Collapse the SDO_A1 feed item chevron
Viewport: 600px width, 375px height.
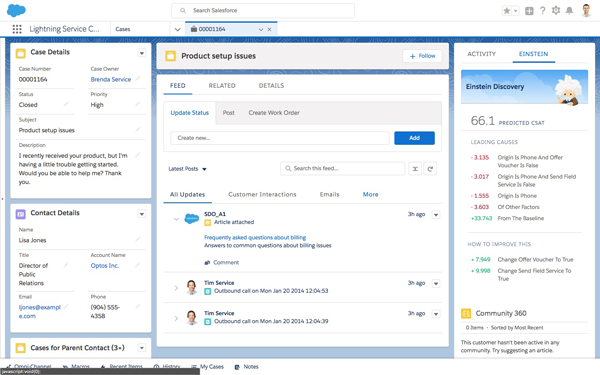(x=176, y=219)
